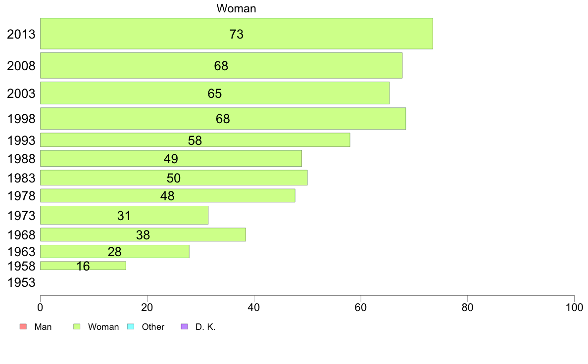This screenshot has width=588, height=364.
Task: Click the Woman chart title
Action: click(236, 8)
